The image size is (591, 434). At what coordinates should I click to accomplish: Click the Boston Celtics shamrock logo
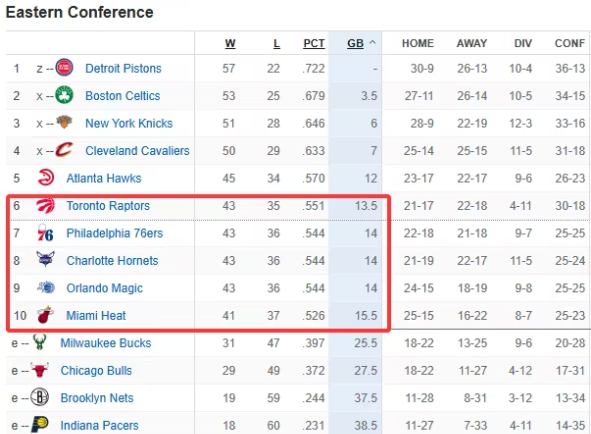point(64,95)
